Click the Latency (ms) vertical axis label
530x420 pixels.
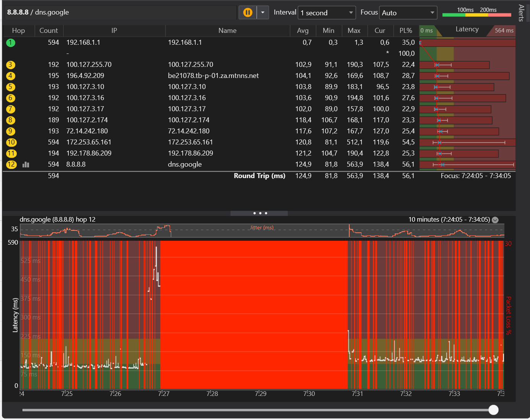(15, 315)
